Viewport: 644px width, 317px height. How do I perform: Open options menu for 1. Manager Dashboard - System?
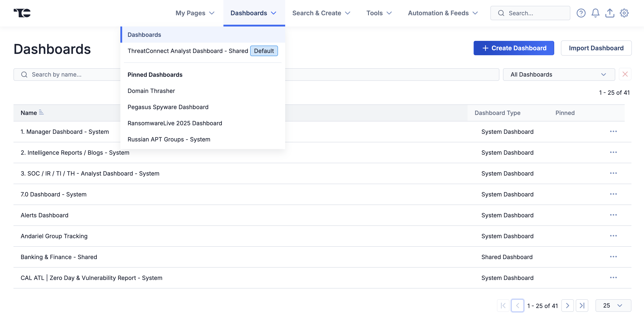(x=613, y=132)
